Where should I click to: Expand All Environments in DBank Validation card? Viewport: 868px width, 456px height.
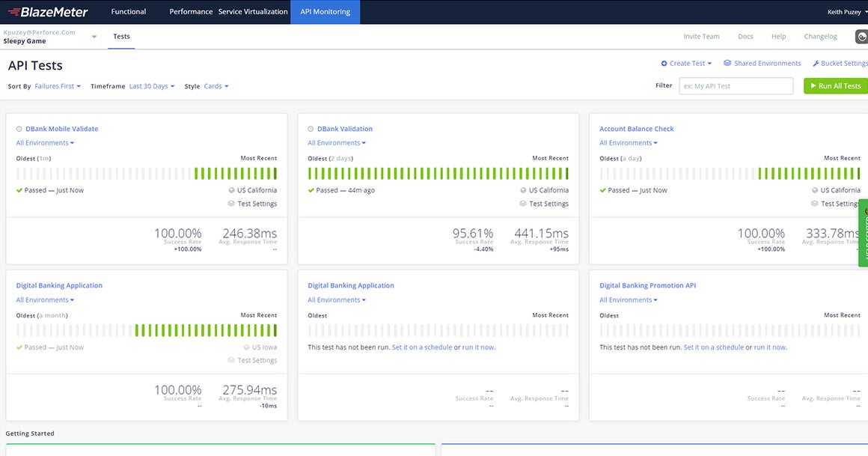coord(337,143)
